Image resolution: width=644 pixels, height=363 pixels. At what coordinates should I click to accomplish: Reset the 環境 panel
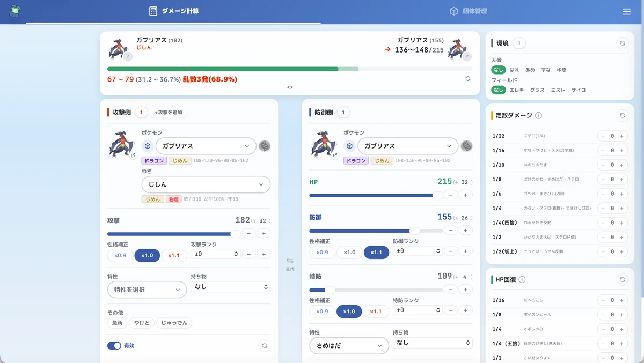click(622, 43)
